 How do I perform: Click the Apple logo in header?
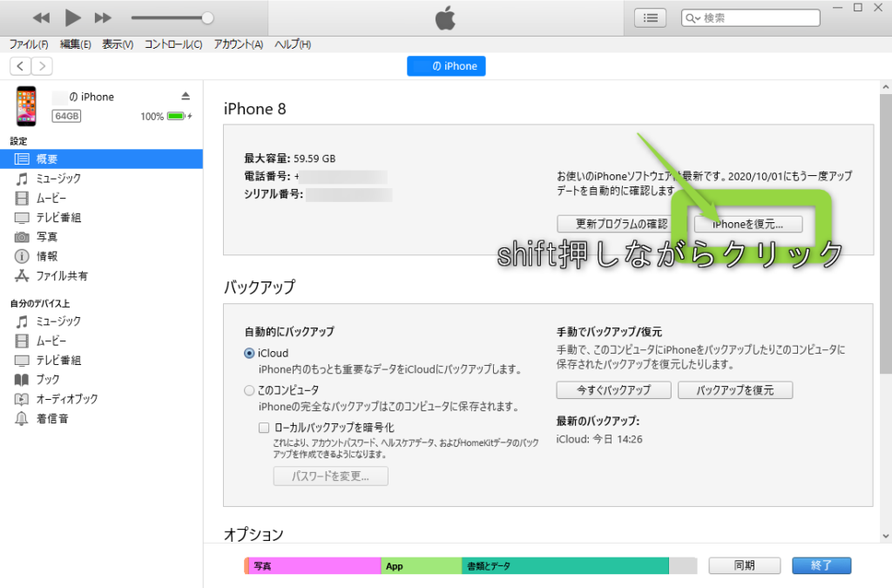445,18
